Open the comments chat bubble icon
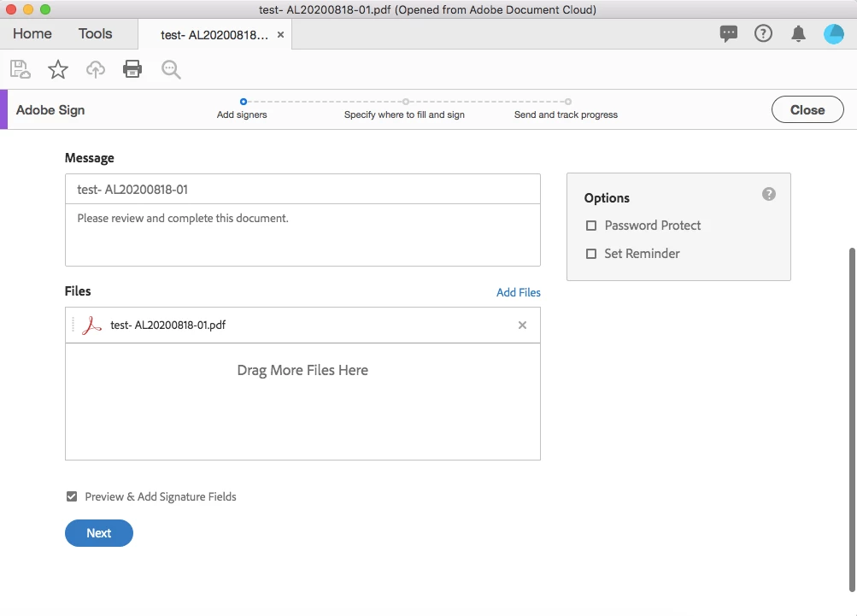This screenshot has height=616, width=857. pos(729,34)
